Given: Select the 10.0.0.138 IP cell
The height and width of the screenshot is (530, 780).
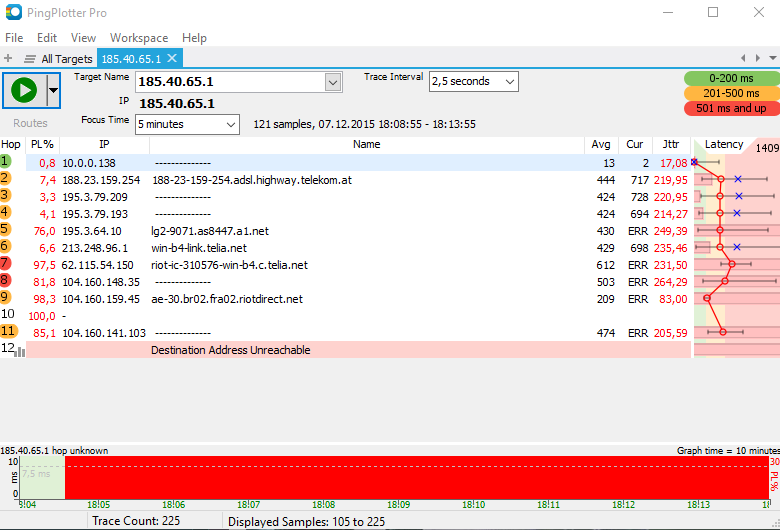Looking at the screenshot, I should click(x=89, y=163).
